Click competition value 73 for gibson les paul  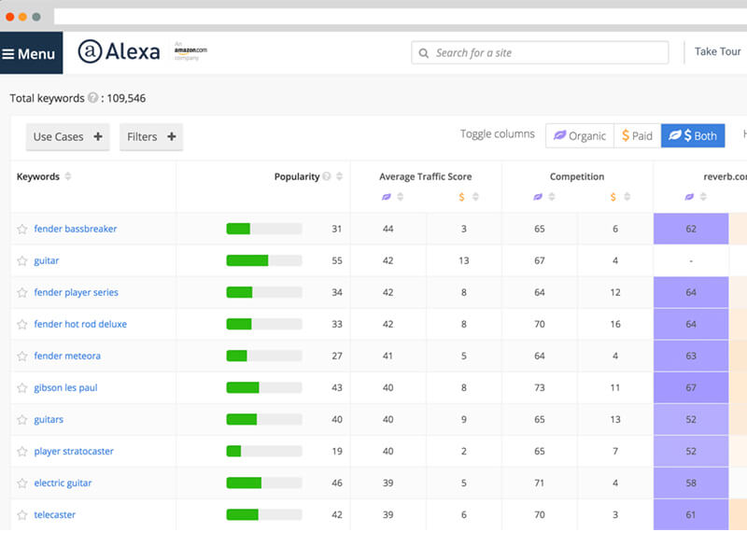point(540,387)
